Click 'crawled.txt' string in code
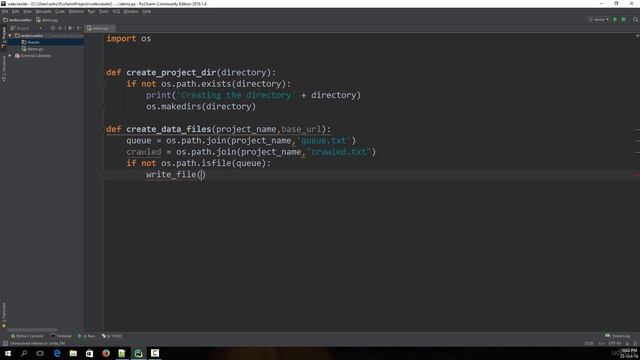Image resolution: width=640 pixels, height=360 pixels. point(339,152)
